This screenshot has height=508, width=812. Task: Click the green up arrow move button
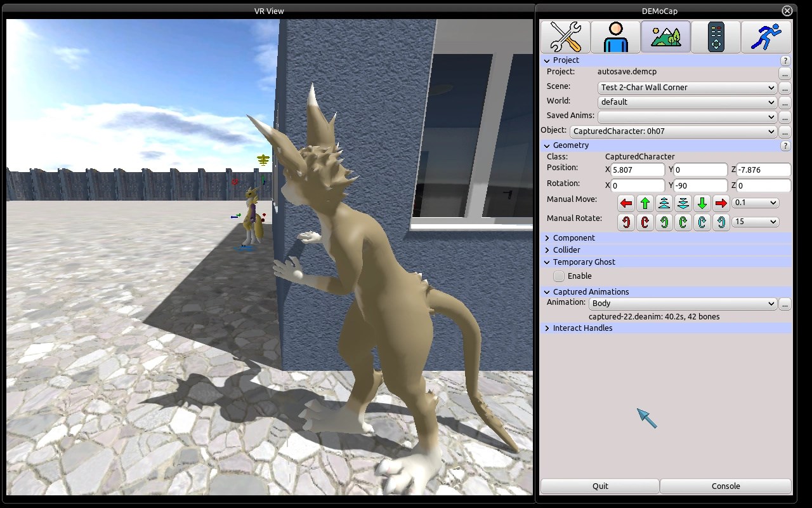coord(645,203)
